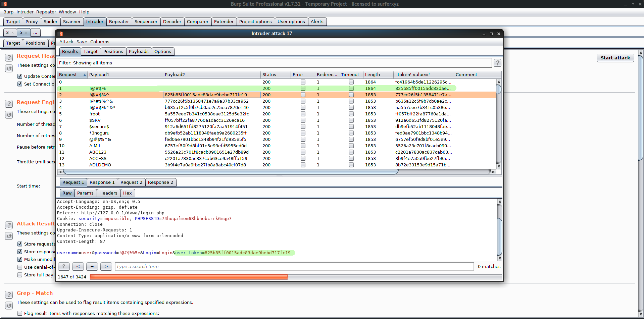The width and height of the screenshot is (644, 319).
Task: Click the Start attack button
Action: tap(615, 58)
